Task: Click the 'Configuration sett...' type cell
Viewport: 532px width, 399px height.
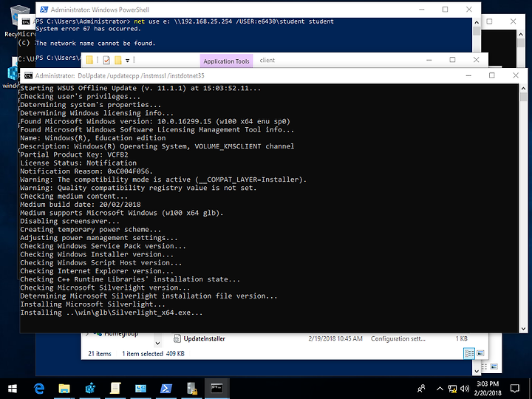Action: coord(398,338)
